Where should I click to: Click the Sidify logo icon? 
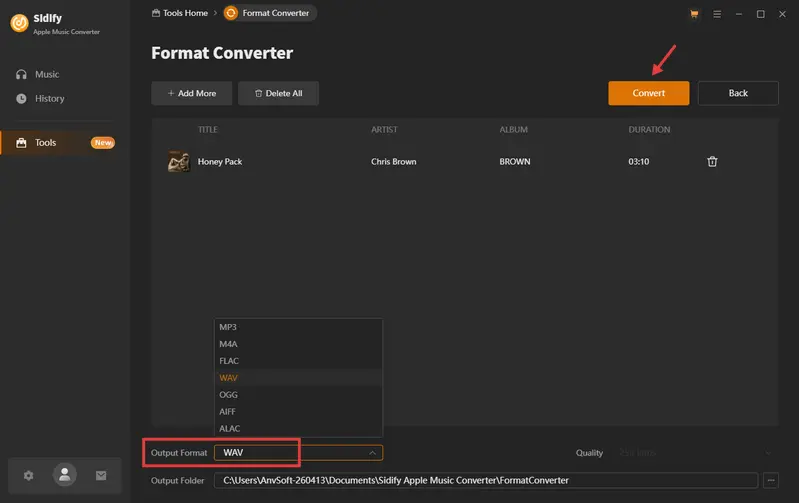pyautogui.click(x=19, y=23)
